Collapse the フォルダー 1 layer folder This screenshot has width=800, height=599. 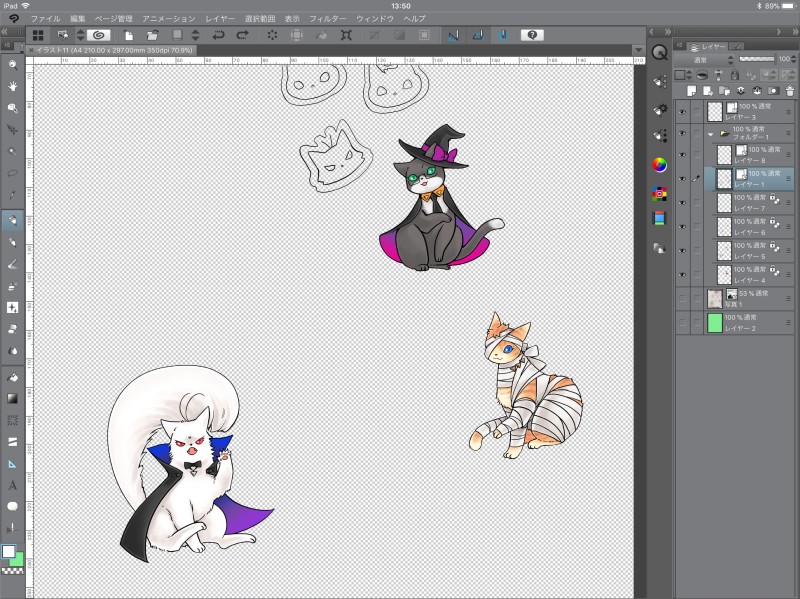point(710,133)
